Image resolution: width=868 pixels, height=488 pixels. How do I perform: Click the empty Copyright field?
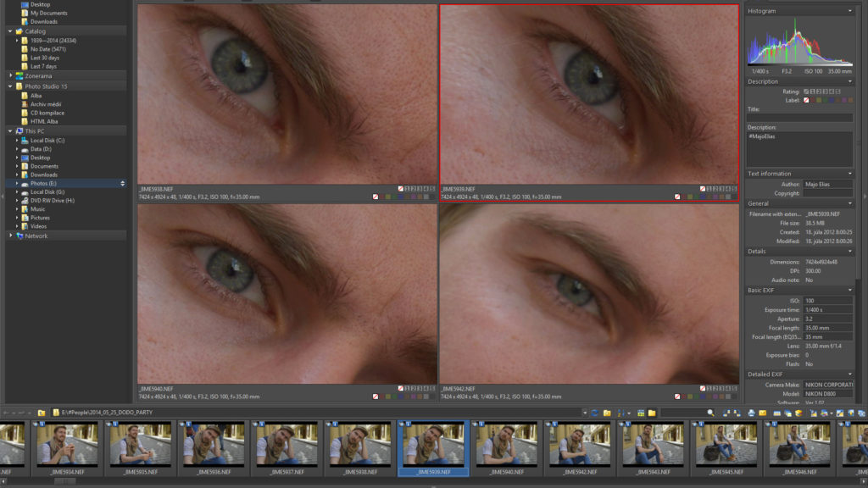pyautogui.click(x=827, y=194)
